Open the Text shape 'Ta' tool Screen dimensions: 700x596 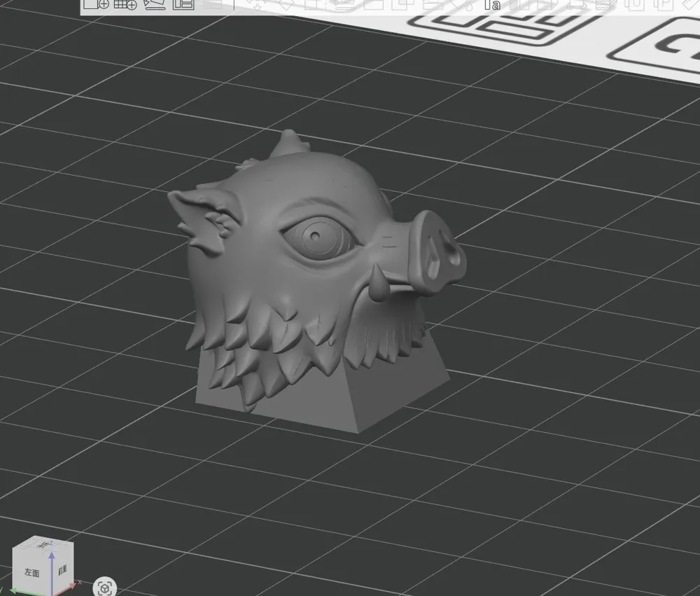pos(494,4)
